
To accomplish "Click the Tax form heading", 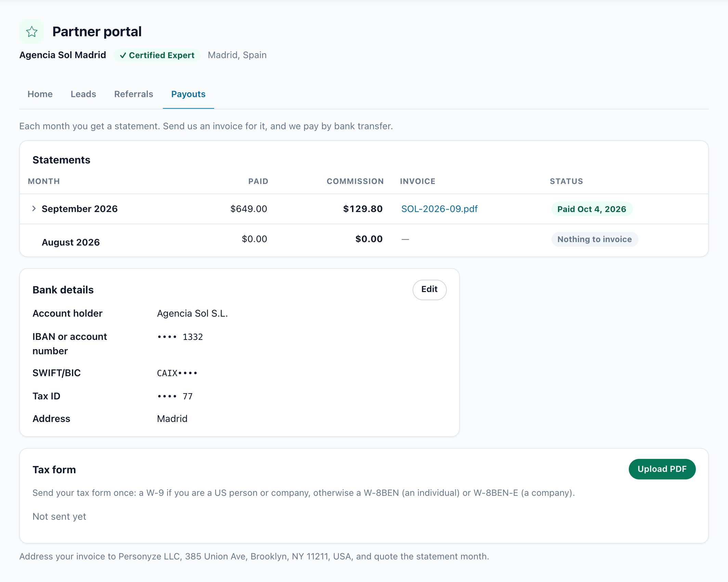I will coord(54,469).
